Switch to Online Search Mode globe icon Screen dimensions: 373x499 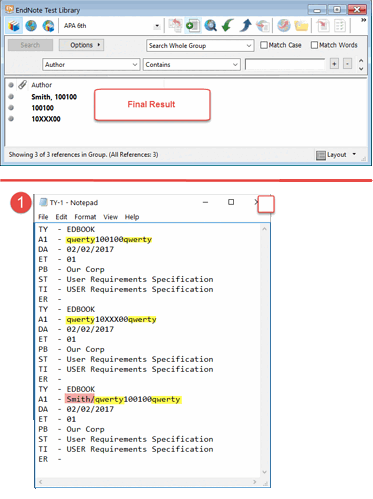point(31,26)
